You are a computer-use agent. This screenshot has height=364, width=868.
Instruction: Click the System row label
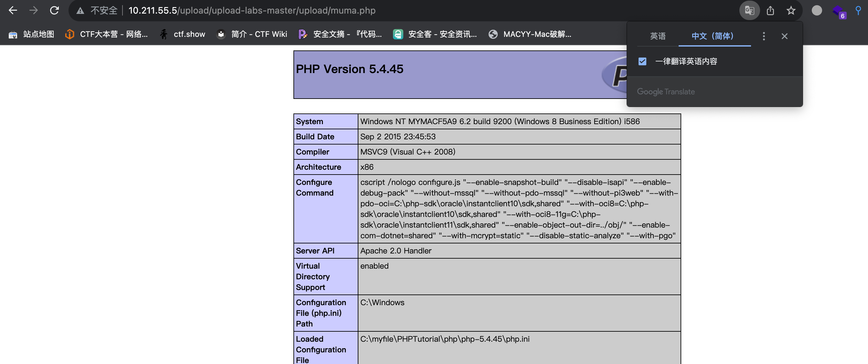click(x=309, y=121)
